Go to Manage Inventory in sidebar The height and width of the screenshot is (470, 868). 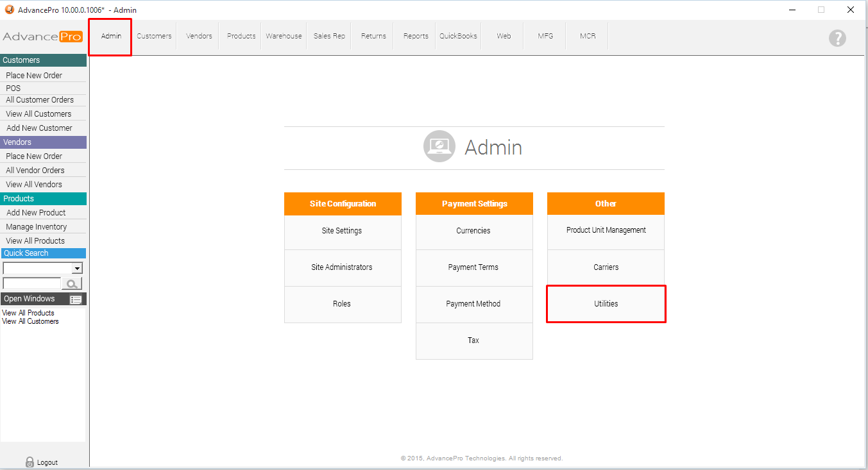[x=37, y=227]
